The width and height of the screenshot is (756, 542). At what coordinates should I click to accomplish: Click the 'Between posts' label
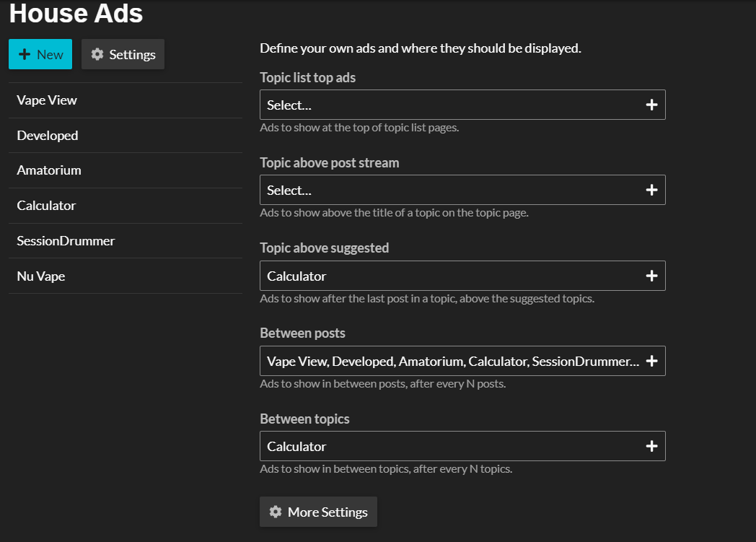(302, 333)
